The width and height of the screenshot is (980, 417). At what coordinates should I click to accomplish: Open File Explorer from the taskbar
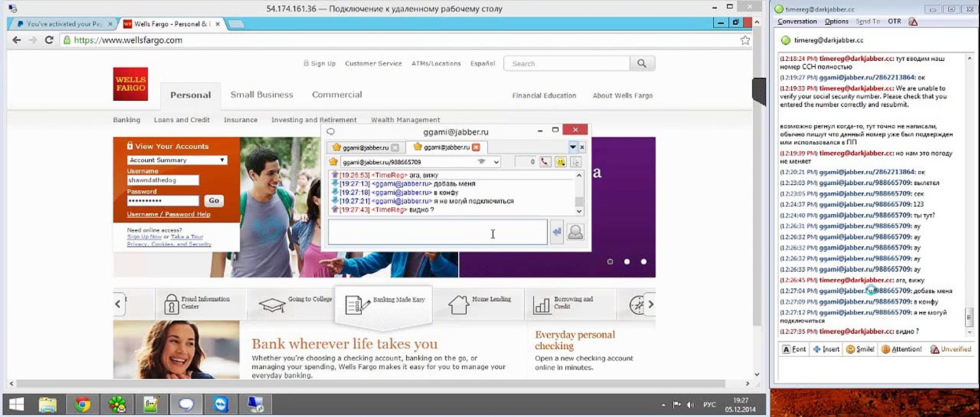pos(48,404)
